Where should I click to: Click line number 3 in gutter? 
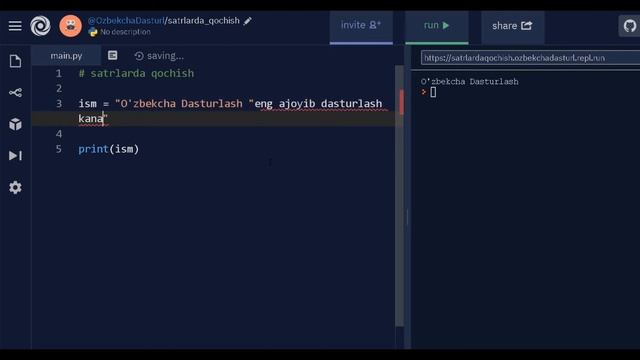pyautogui.click(x=59, y=104)
